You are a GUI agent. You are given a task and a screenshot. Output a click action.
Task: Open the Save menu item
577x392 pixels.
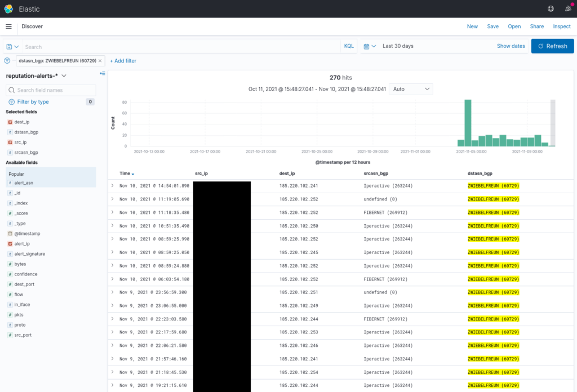click(493, 26)
